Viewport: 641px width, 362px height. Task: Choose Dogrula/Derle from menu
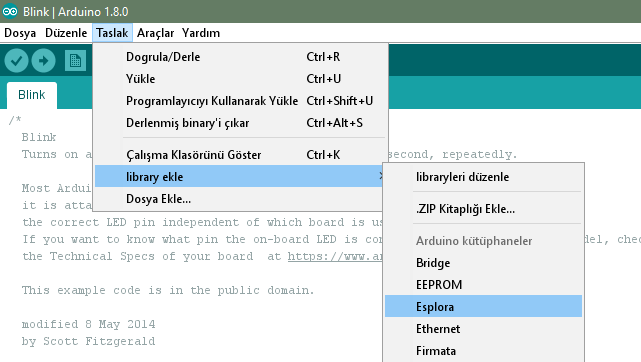pyautogui.click(x=240, y=57)
